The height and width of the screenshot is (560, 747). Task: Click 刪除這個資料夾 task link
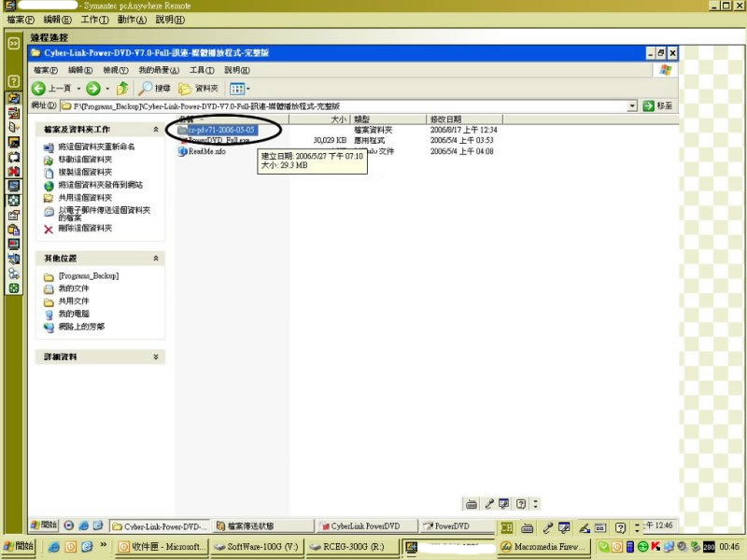[85, 228]
